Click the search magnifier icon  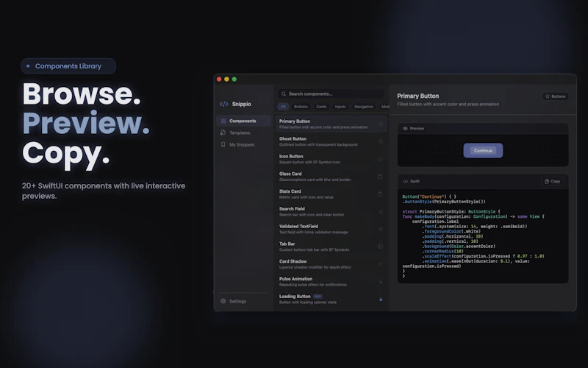(x=284, y=94)
